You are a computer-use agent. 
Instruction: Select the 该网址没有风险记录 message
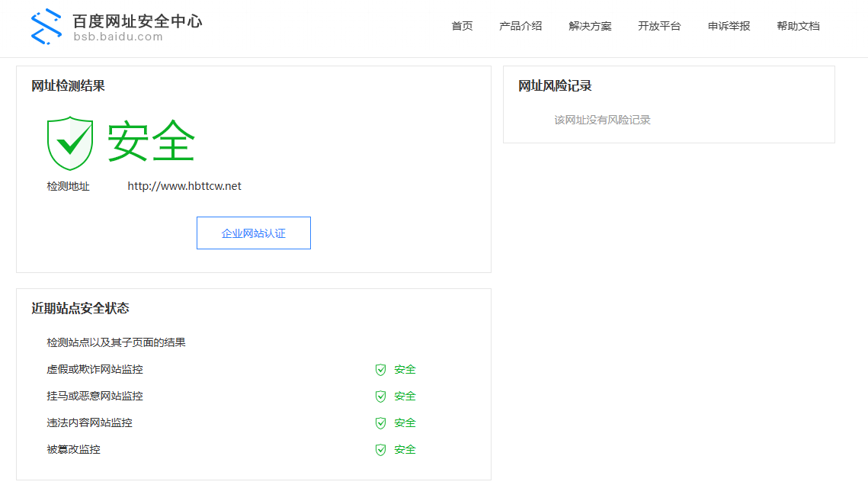pos(602,120)
